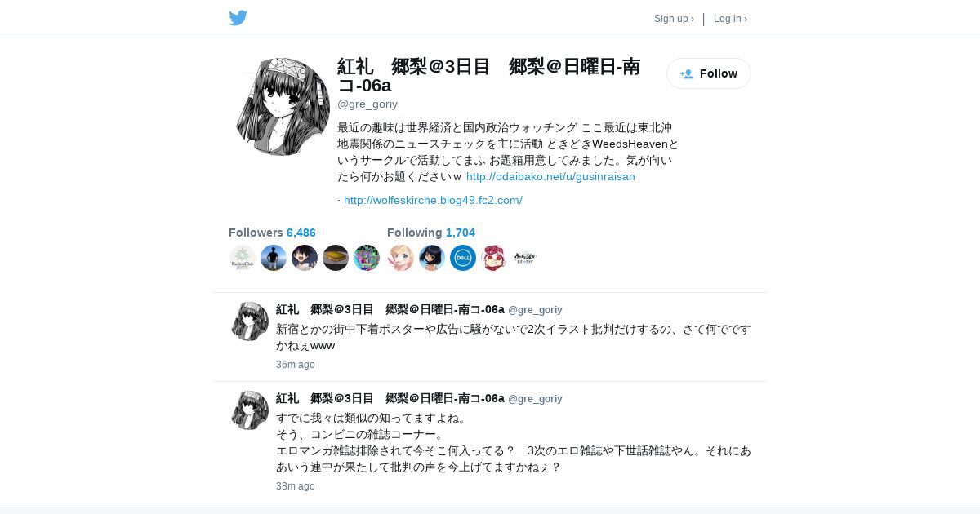Open the Sign up link
Viewport: 980px width, 514px height.
[674, 19]
